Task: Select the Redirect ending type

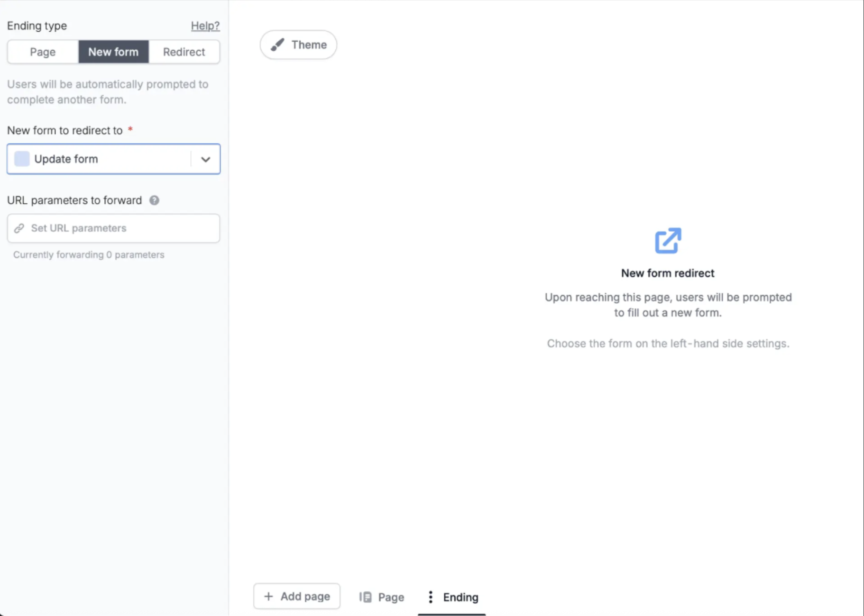Action: coord(184,52)
